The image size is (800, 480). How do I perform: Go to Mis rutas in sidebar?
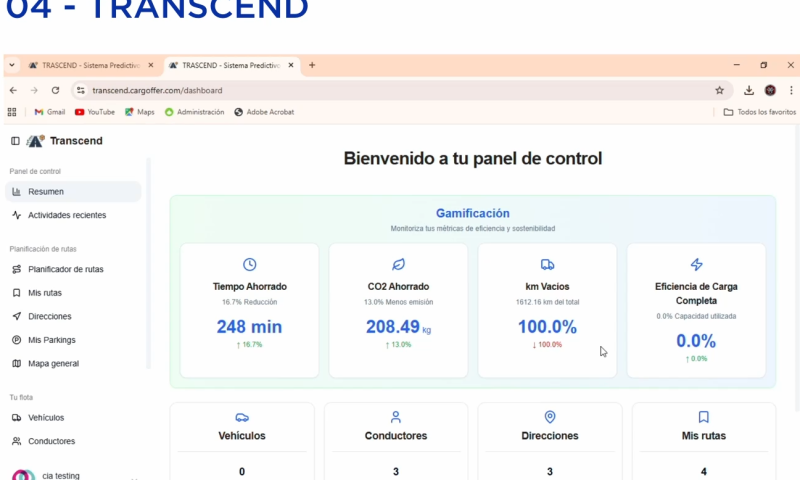pyautogui.click(x=44, y=293)
